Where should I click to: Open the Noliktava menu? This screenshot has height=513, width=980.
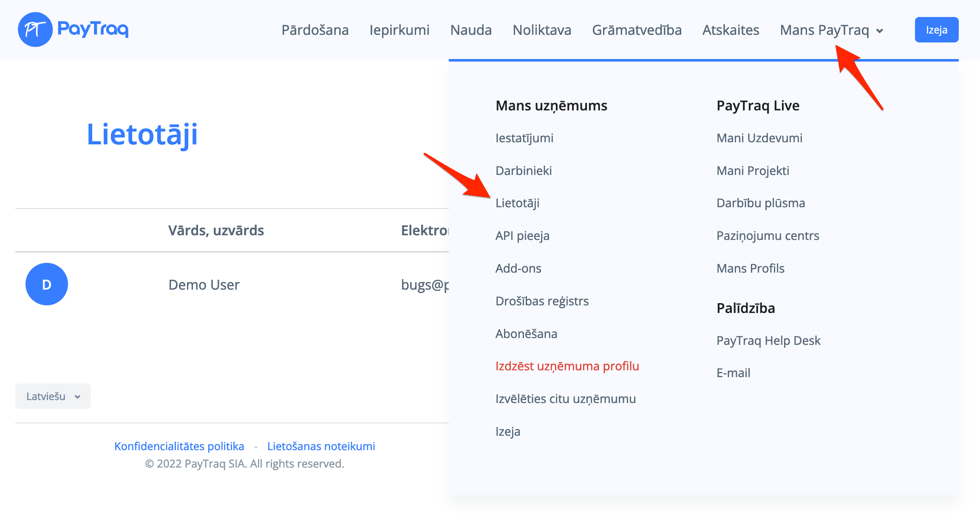542,30
